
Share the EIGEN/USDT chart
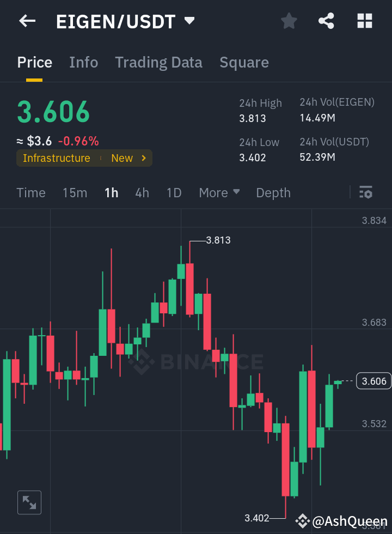(x=326, y=21)
